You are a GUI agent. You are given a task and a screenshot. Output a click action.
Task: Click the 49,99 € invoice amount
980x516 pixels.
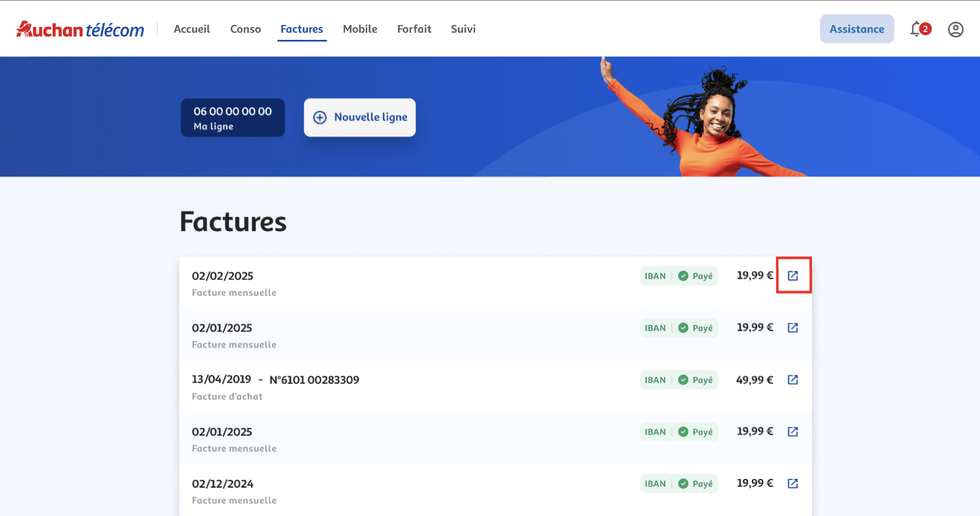pyautogui.click(x=755, y=380)
